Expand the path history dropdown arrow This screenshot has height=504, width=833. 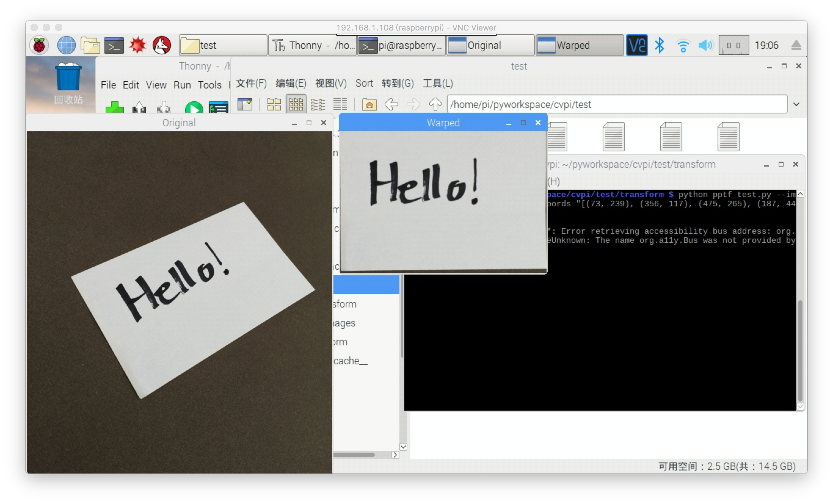tap(796, 104)
